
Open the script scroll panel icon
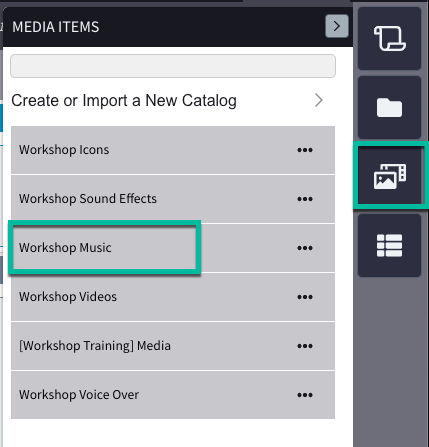pyautogui.click(x=389, y=39)
